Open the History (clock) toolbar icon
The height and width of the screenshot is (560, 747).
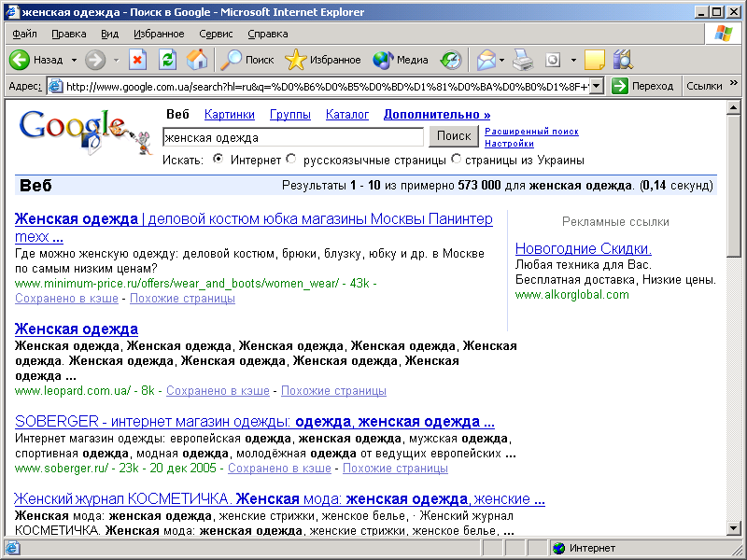[451, 60]
